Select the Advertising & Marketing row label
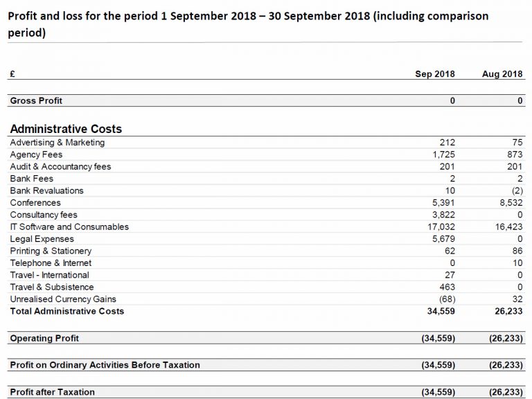The height and width of the screenshot is (399, 532). point(57,143)
